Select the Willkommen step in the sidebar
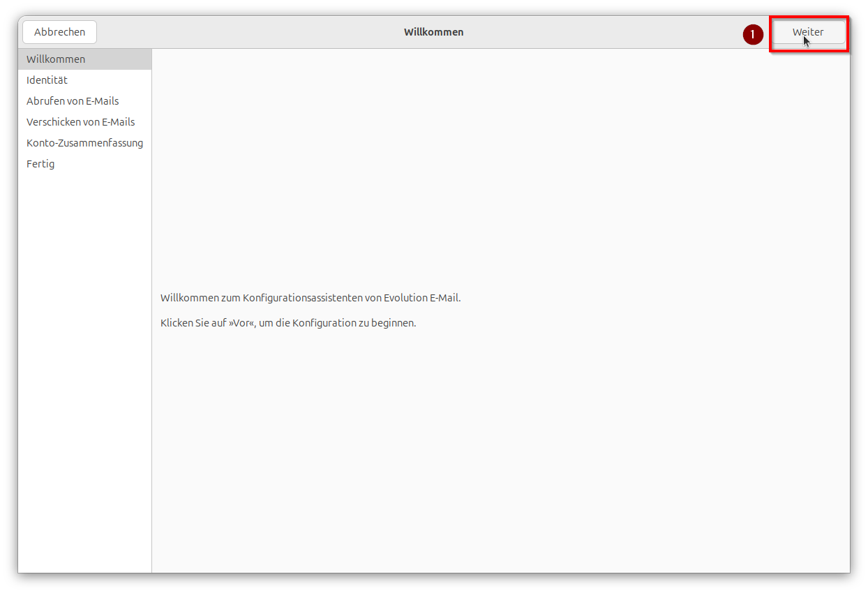Viewport: 868px width, 593px height. click(55, 59)
